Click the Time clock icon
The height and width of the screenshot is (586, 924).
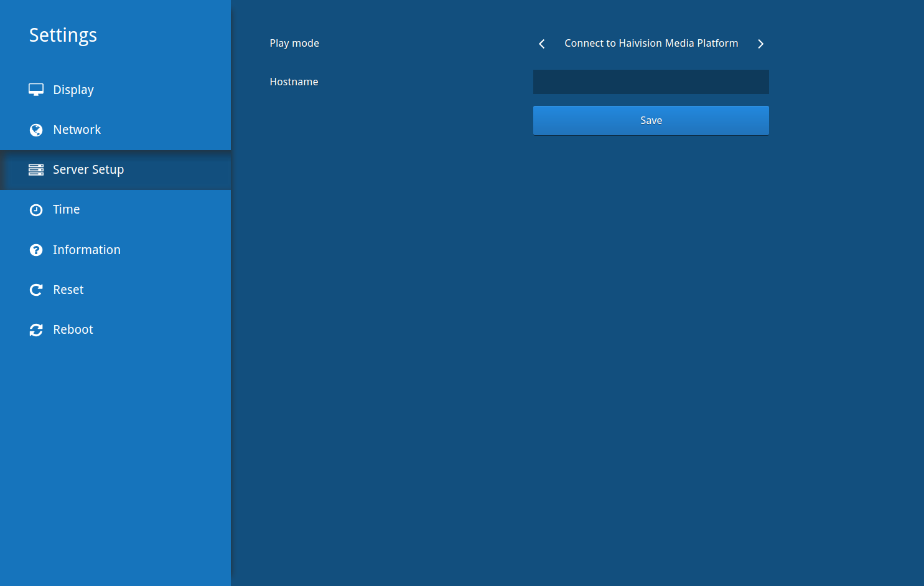[x=36, y=210]
